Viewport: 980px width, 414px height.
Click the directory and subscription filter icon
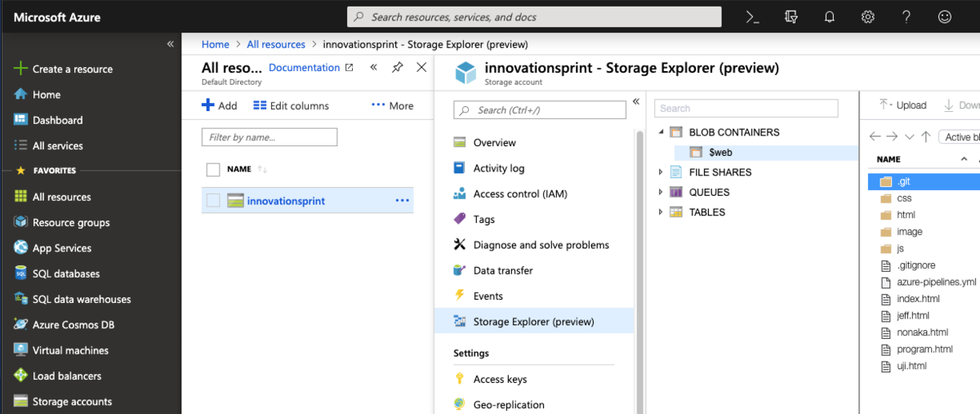click(x=791, y=17)
